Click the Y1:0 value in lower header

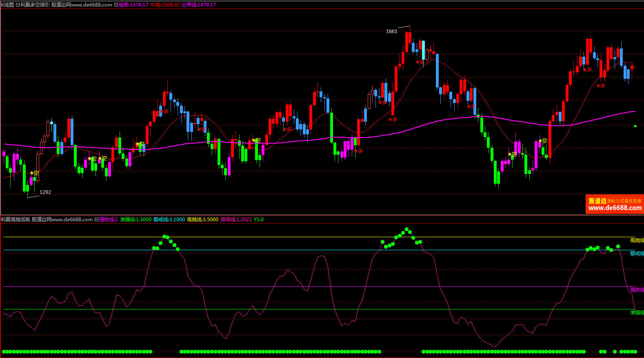click(259, 220)
